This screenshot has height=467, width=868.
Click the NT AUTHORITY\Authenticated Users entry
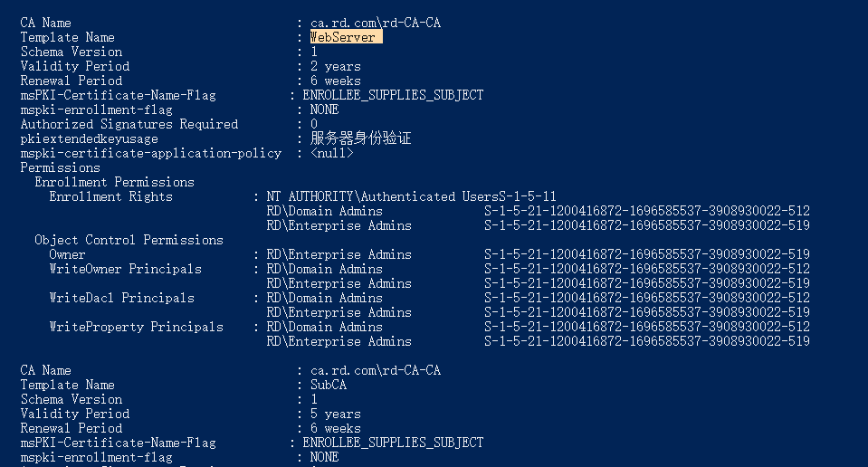pos(383,196)
